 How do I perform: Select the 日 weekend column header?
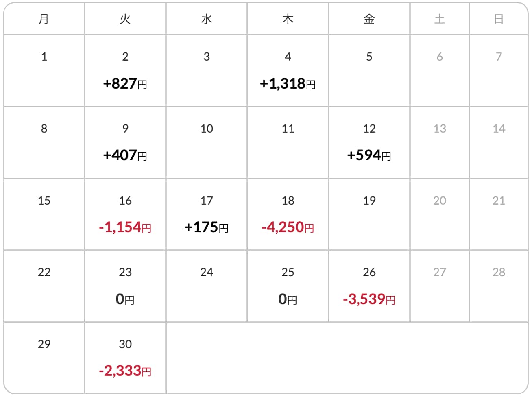click(499, 19)
